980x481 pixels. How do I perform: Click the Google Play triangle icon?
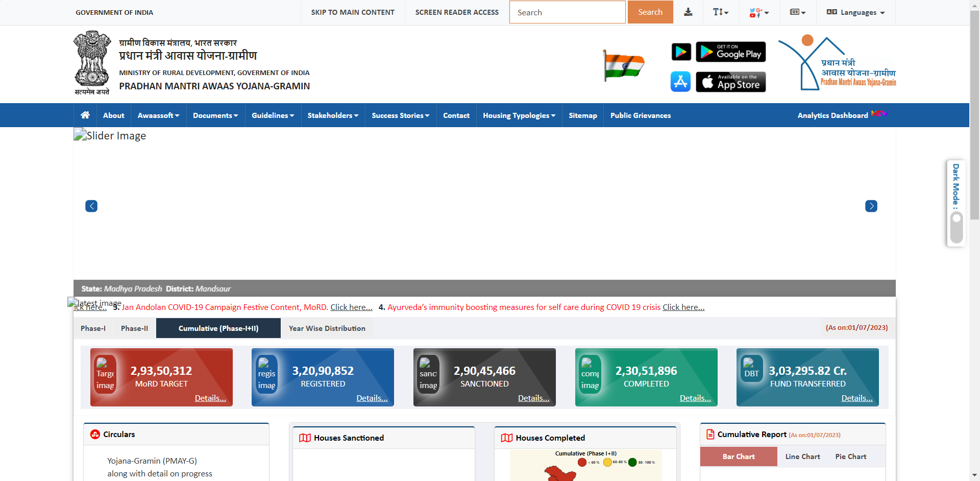tap(681, 52)
